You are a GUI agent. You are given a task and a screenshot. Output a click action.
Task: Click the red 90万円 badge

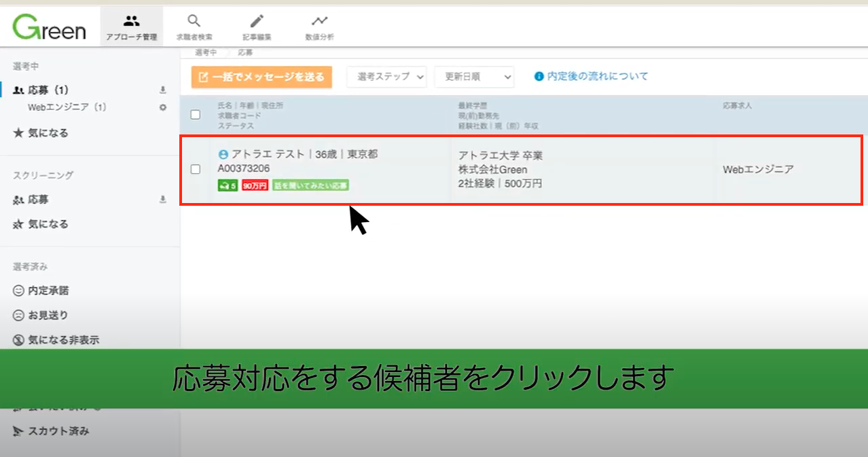click(255, 185)
